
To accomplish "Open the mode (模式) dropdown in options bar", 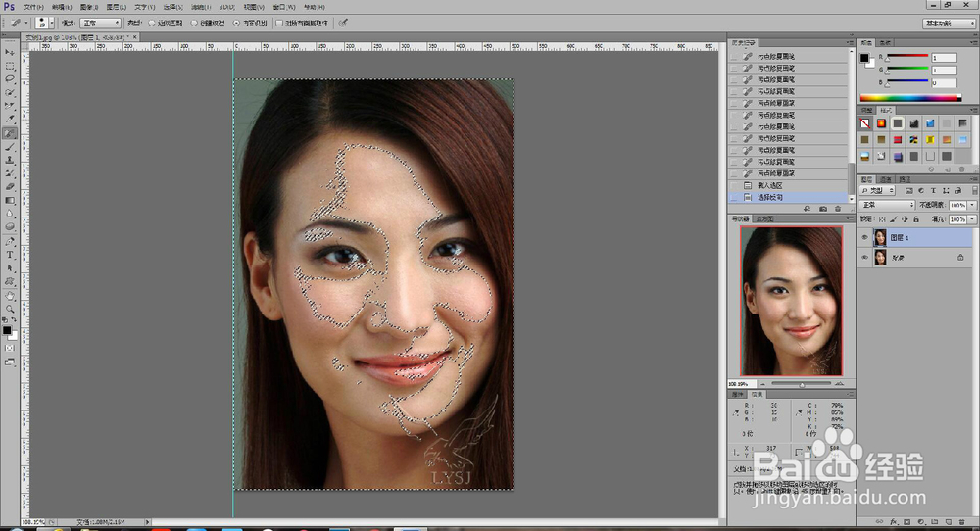I will [x=100, y=24].
